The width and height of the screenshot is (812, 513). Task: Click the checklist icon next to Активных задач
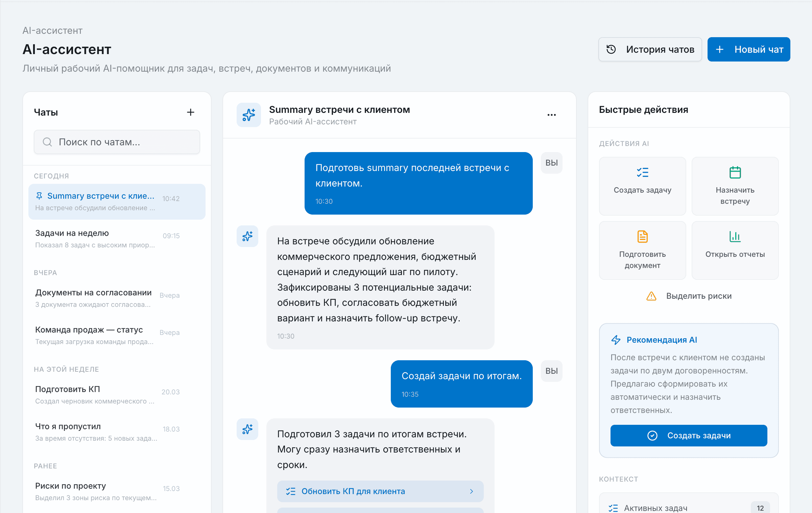click(x=613, y=507)
